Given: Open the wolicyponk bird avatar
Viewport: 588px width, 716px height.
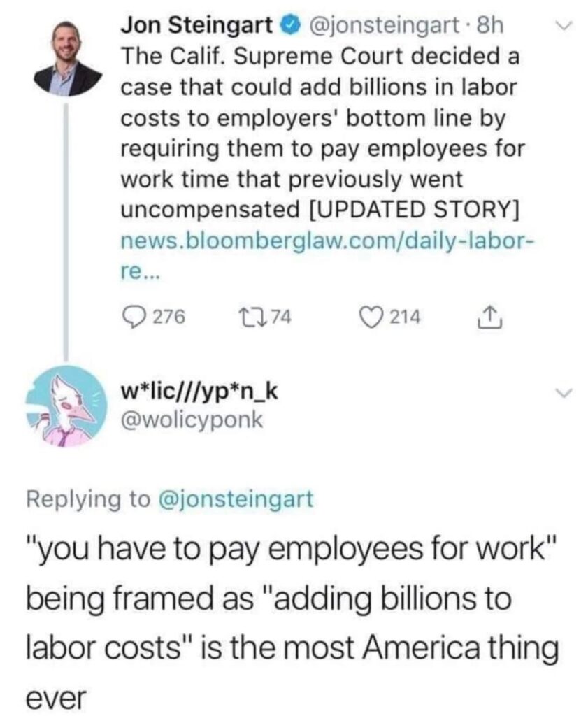Looking at the screenshot, I should (x=67, y=406).
